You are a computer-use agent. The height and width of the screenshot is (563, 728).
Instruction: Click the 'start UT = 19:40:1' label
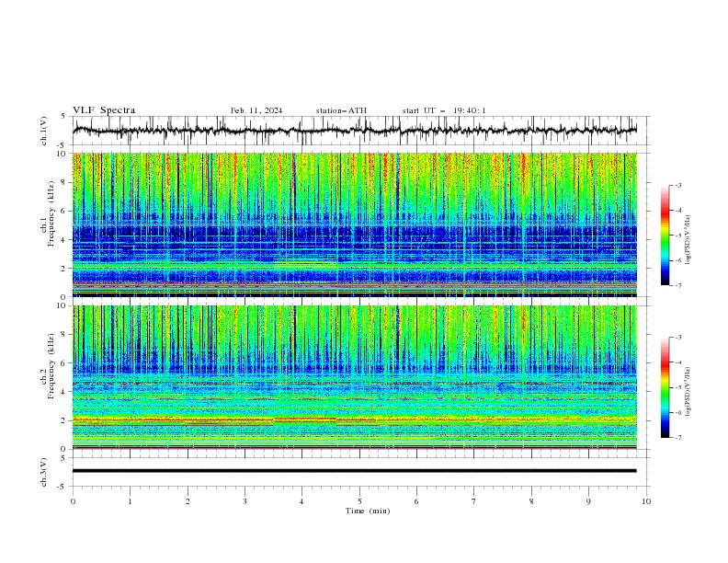tap(444, 110)
